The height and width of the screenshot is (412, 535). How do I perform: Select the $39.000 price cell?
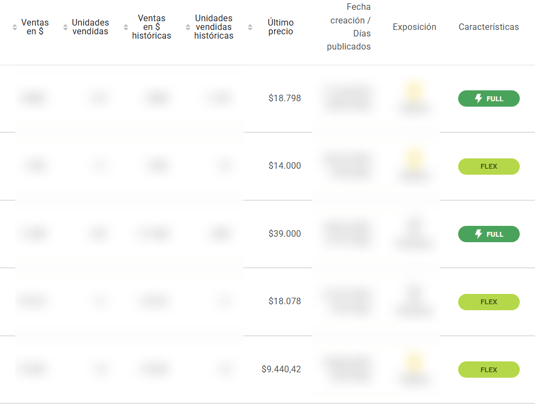pyautogui.click(x=285, y=234)
